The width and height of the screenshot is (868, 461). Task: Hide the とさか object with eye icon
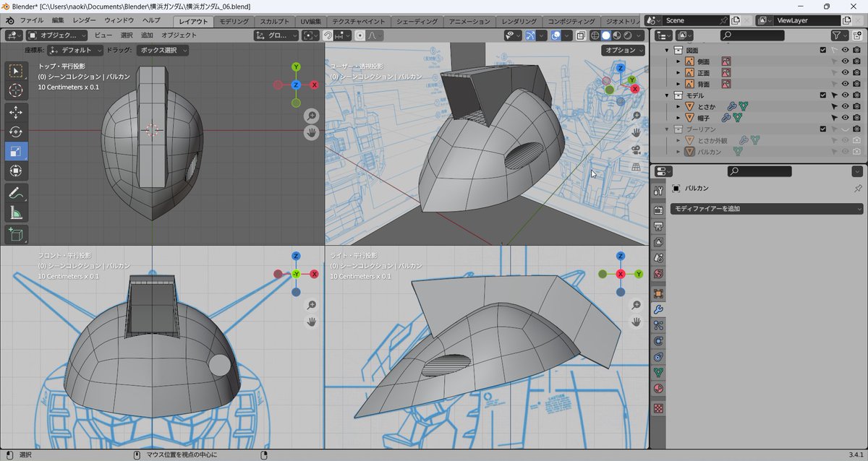(x=845, y=106)
